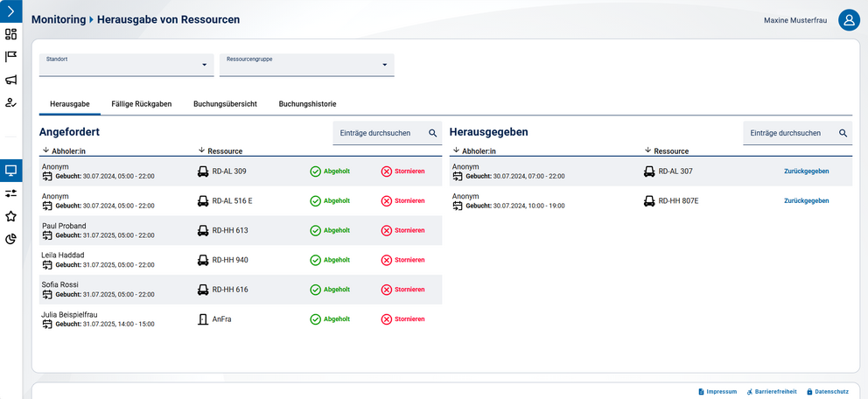Click the flag icon in the sidebar
Screen dimensions: 868x399
click(10, 57)
